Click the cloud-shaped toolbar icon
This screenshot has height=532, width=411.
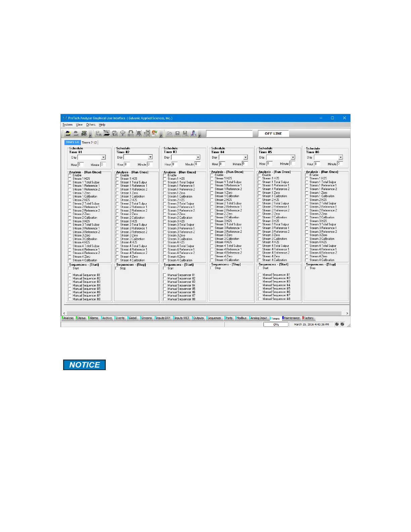point(123,134)
